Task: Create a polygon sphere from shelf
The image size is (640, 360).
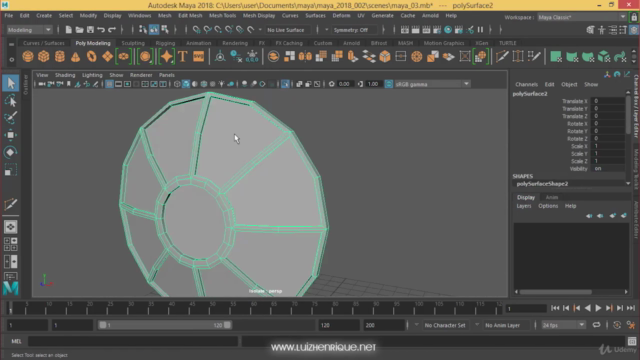Action: tap(28, 56)
